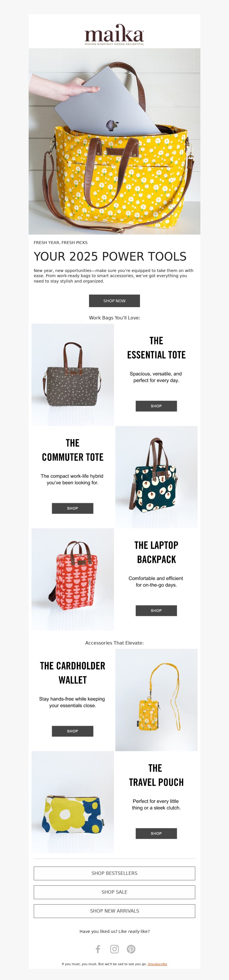229x980 pixels.
Task: Open the Pinterest icon link
Action: (131, 949)
